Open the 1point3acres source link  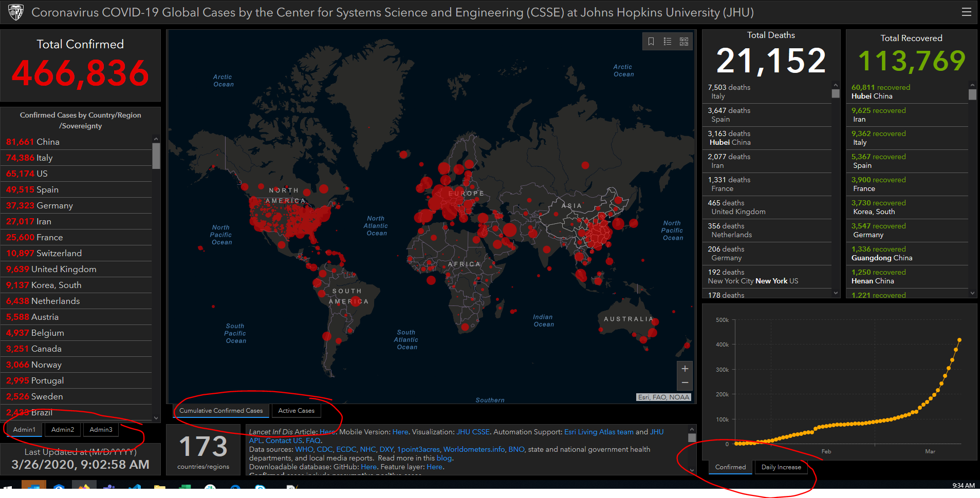pyautogui.click(x=418, y=449)
